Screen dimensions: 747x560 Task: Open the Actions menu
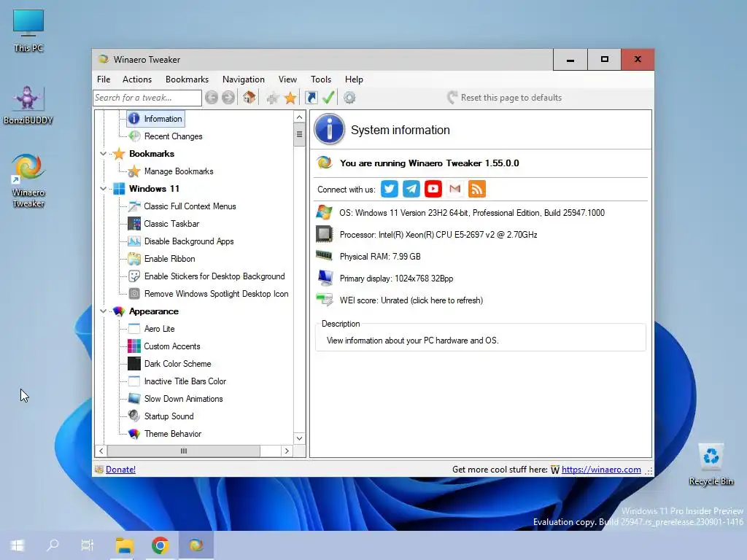coord(136,79)
